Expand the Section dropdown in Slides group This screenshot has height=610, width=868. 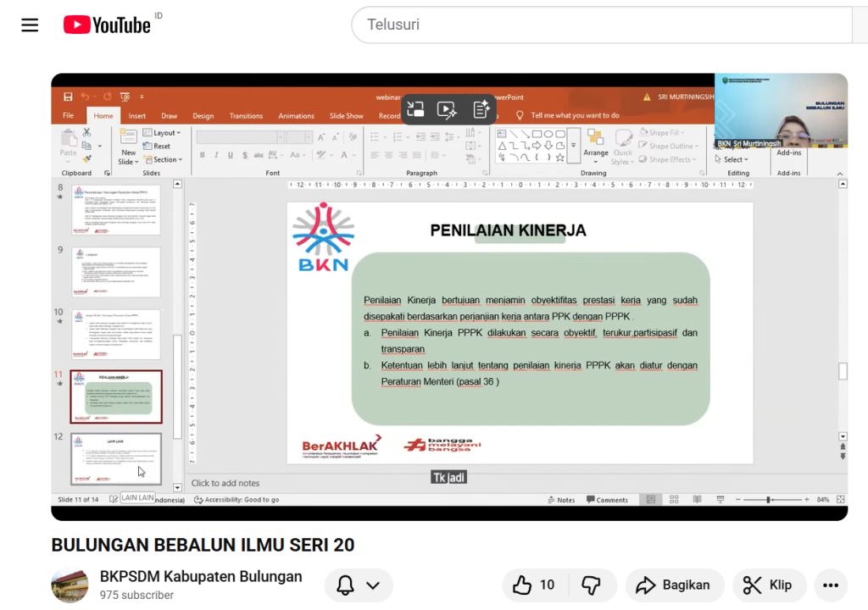coord(163,159)
